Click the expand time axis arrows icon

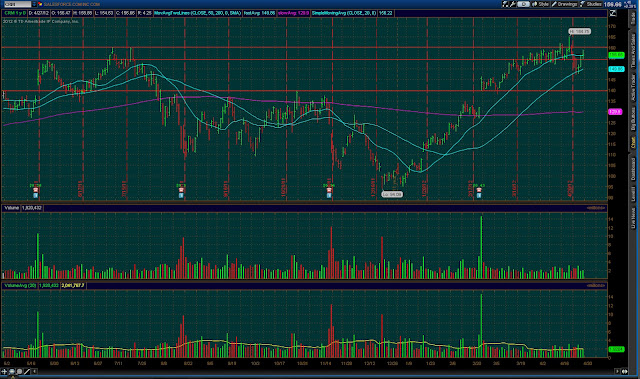[x=625, y=372]
